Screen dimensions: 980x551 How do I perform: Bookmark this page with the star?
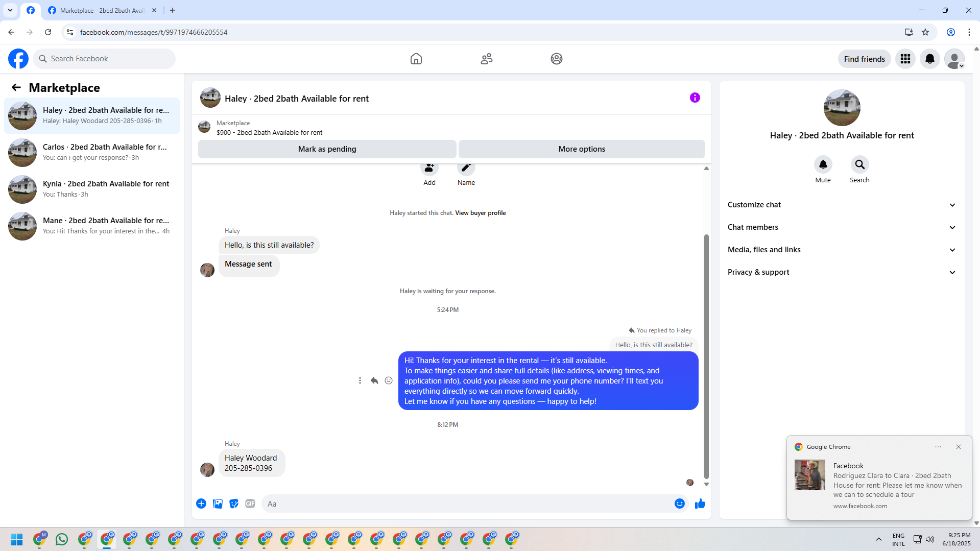coord(925,32)
